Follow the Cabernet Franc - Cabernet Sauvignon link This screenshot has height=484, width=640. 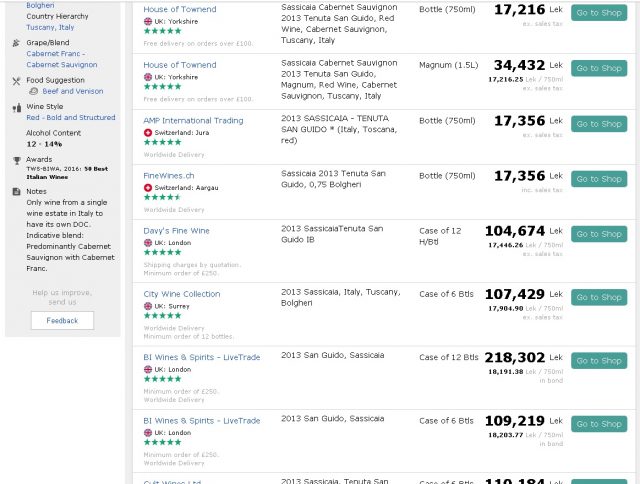tap(62, 59)
